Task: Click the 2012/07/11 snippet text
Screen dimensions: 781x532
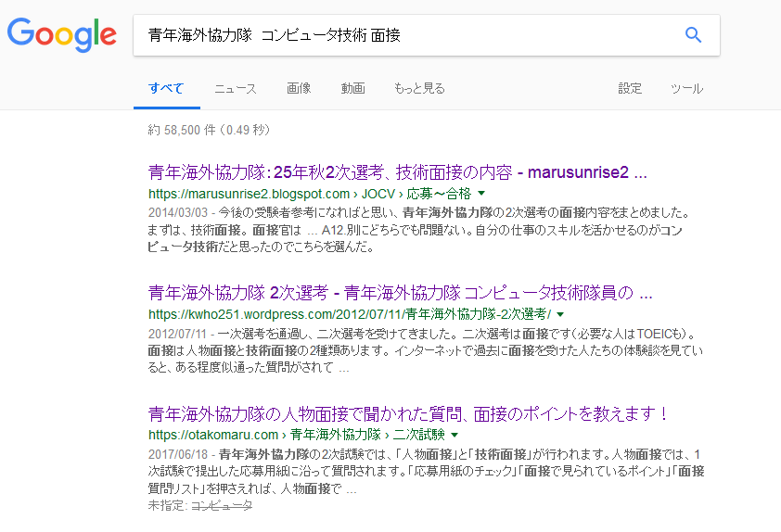Action: [x=426, y=351]
